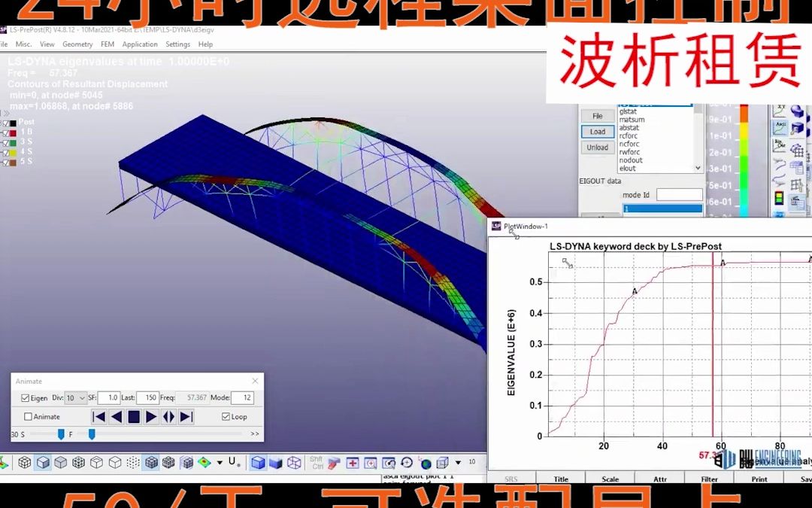Open the Div dropdown in Animate panel
This screenshot has width=812, height=508.
click(79, 397)
